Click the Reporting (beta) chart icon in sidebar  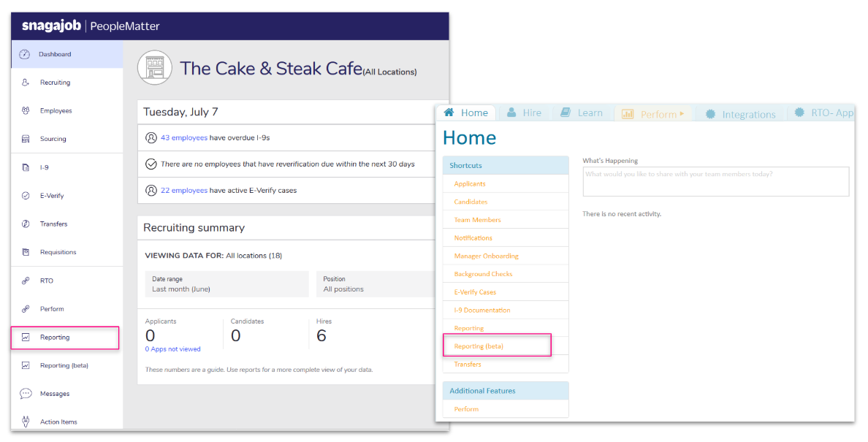click(26, 365)
